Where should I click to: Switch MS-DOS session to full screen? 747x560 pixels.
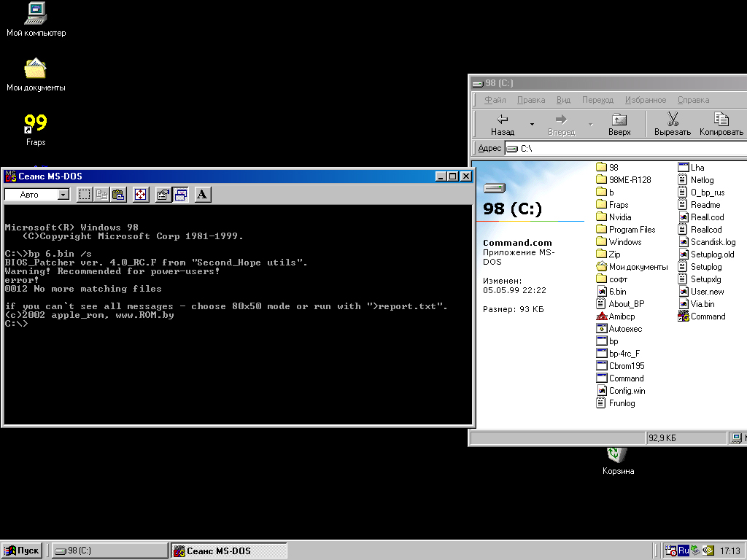(141, 194)
